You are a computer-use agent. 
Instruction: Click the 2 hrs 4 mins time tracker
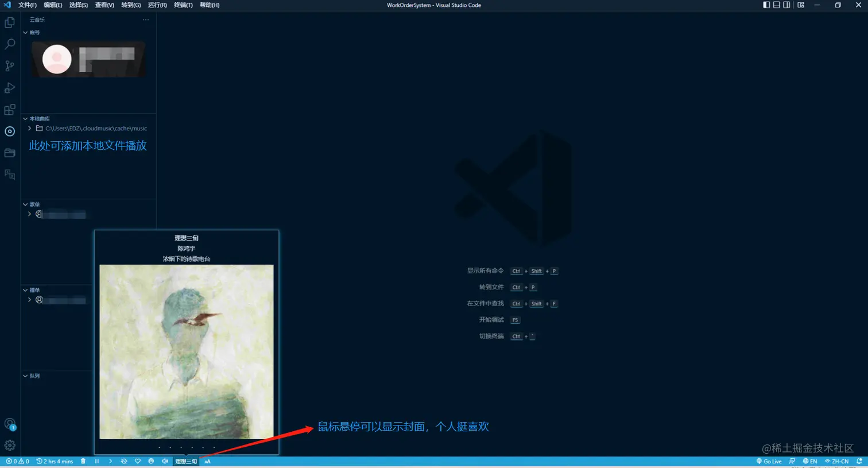pos(55,461)
